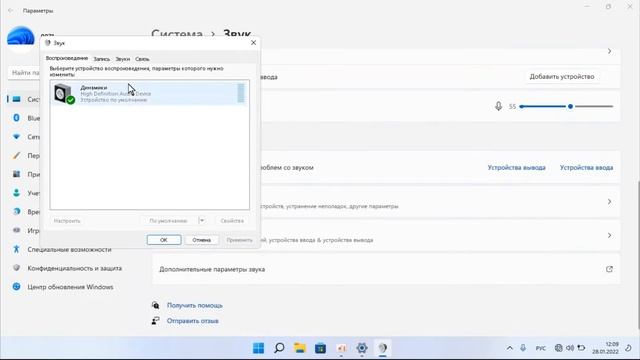Open the Settings gear in taskbar

tap(362, 348)
